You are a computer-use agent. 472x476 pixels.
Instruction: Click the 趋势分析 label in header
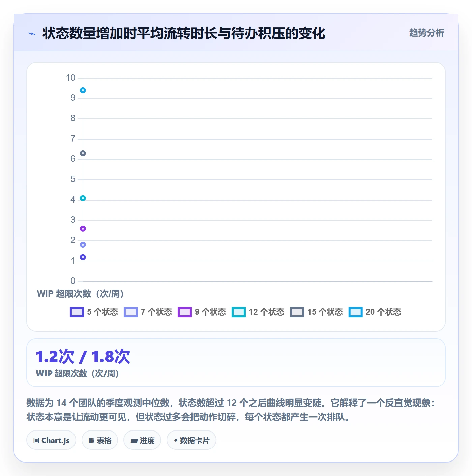426,33
